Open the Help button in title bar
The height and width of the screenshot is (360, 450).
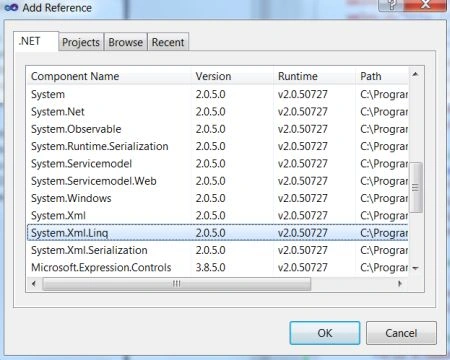pos(392,5)
